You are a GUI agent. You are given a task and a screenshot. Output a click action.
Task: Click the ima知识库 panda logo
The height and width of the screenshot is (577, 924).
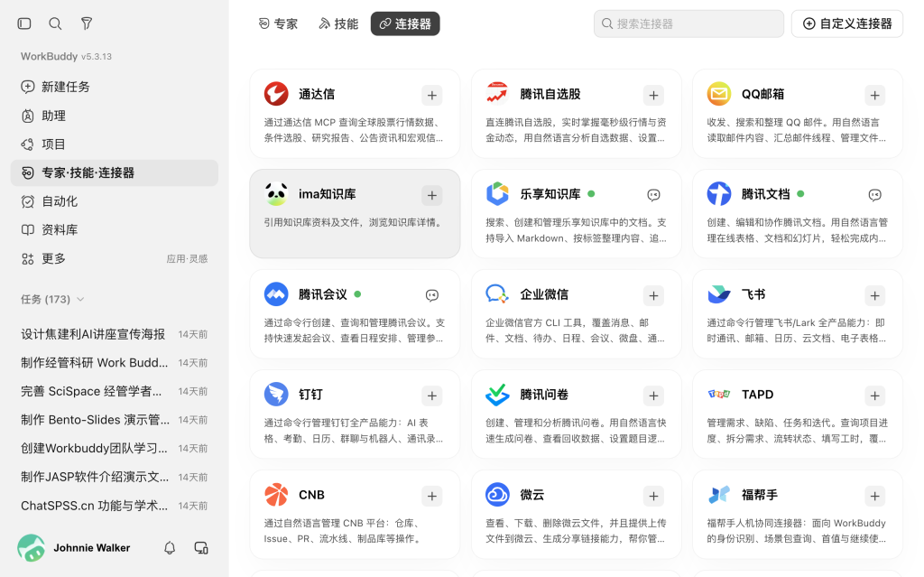click(x=276, y=194)
